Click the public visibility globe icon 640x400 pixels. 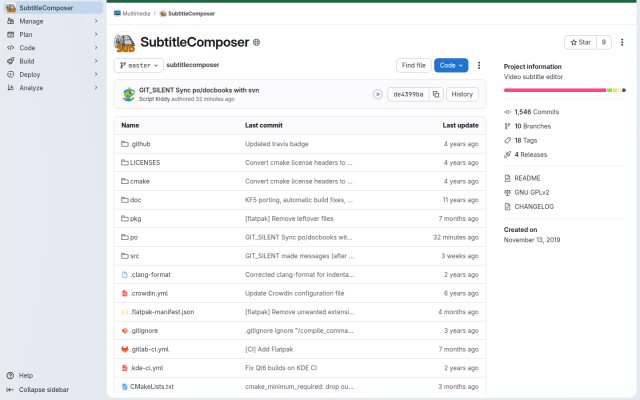coord(256,42)
